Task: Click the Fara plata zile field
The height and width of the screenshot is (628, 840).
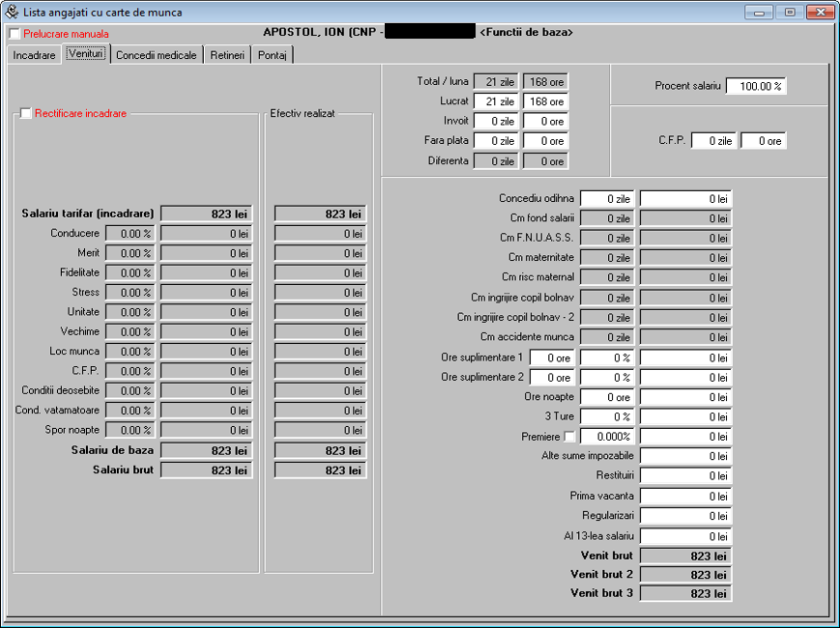Action: [x=496, y=141]
